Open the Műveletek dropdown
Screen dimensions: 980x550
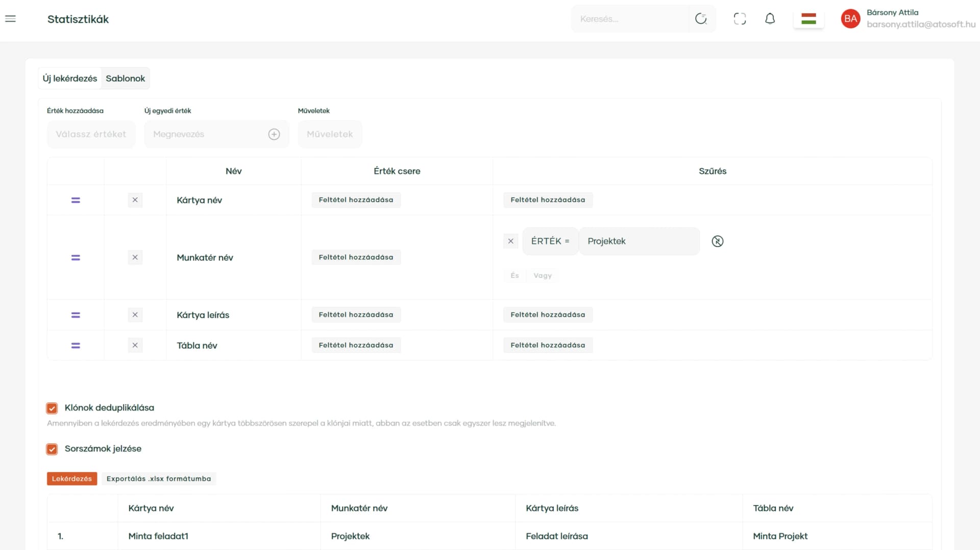(330, 134)
